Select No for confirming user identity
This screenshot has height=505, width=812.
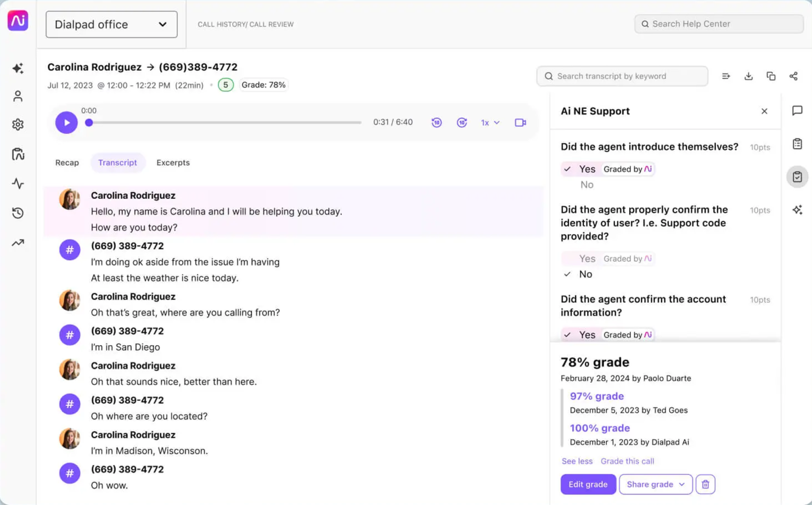click(585, 274)
